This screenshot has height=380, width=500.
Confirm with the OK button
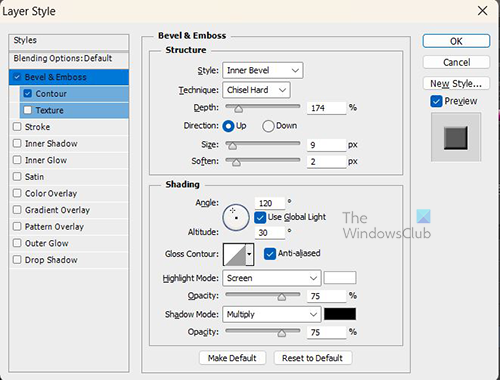point(456,41)
